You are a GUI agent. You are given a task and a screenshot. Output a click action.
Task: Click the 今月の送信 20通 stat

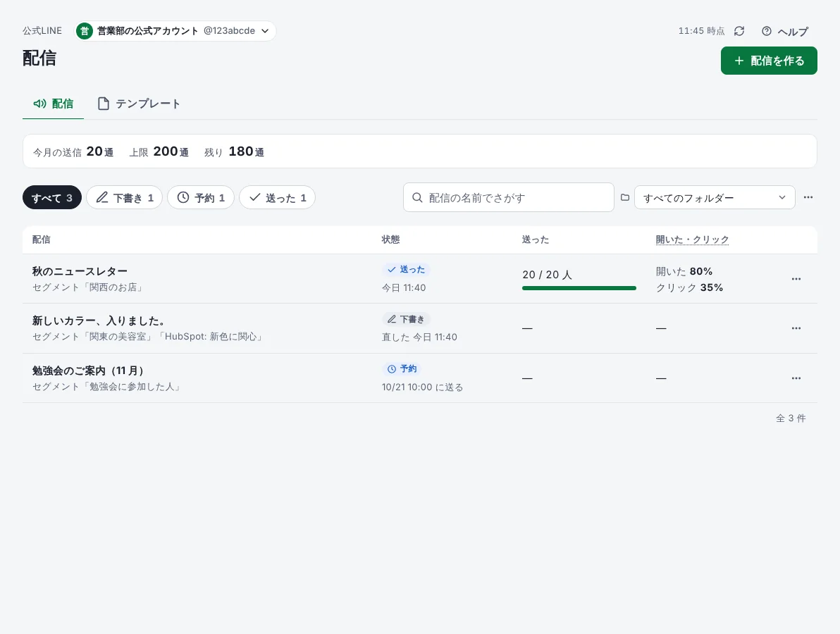click(73, 151)
